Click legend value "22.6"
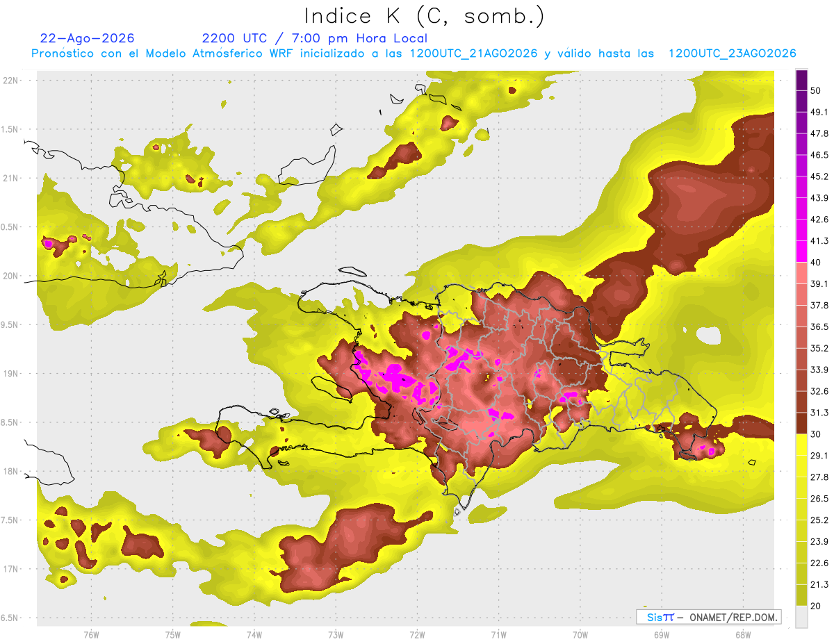The width and height of the screenshot is (834, 644). pyautogui.click(x=819, y=563)
